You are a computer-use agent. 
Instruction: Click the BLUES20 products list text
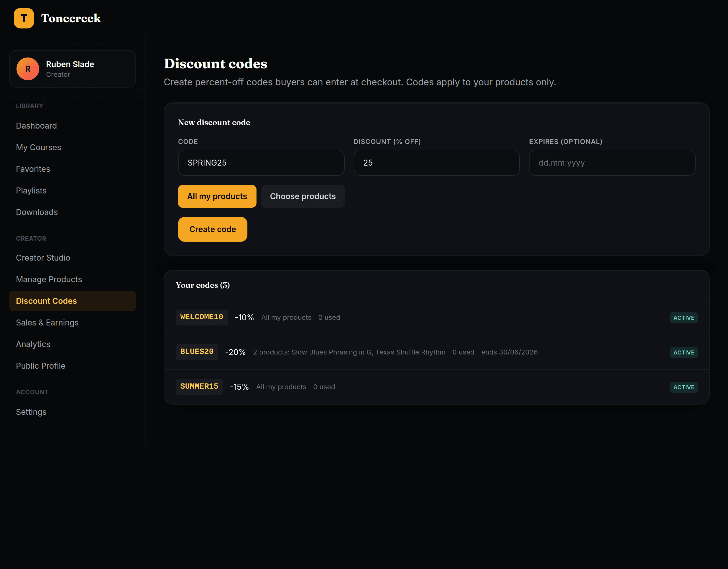click(349, 352)
